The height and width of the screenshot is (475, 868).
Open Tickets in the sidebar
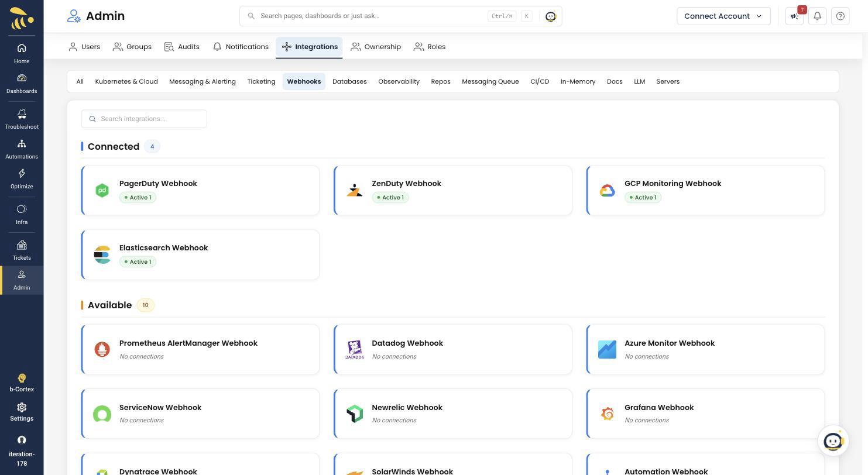[x=22, y=250]
